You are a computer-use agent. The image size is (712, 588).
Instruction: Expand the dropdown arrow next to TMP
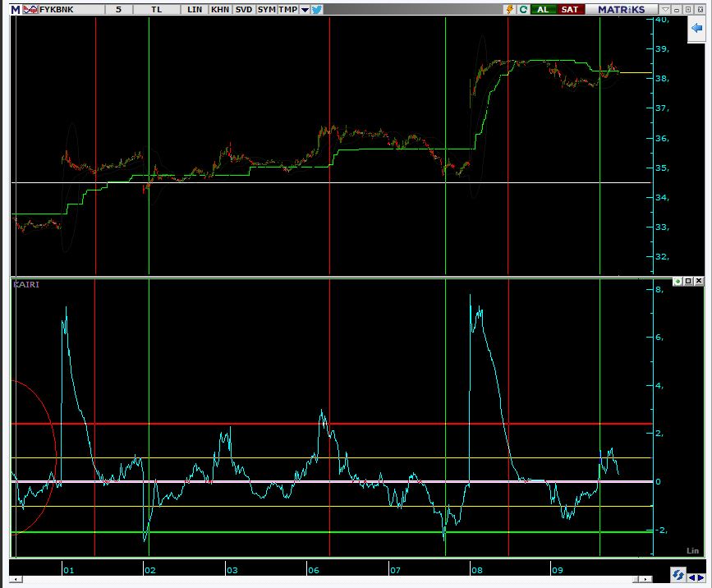[305, 10]
